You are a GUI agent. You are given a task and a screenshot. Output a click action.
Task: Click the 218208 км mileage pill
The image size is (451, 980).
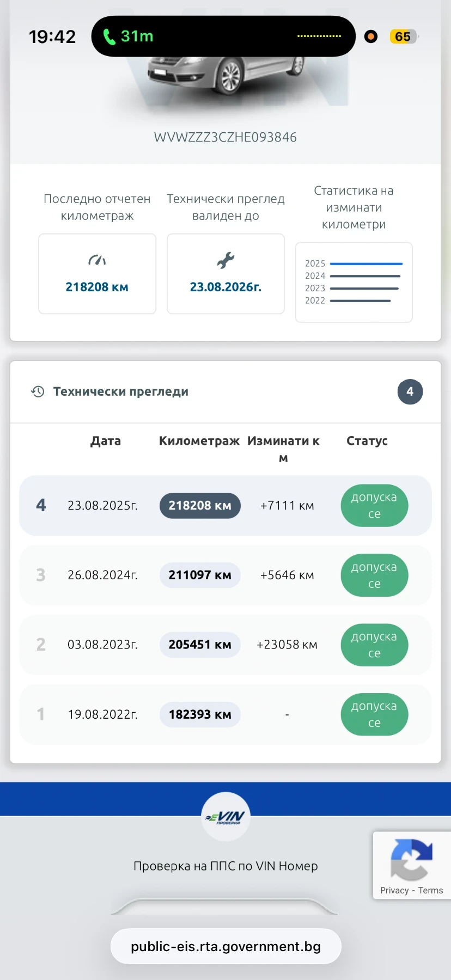(x=200, y=506)
